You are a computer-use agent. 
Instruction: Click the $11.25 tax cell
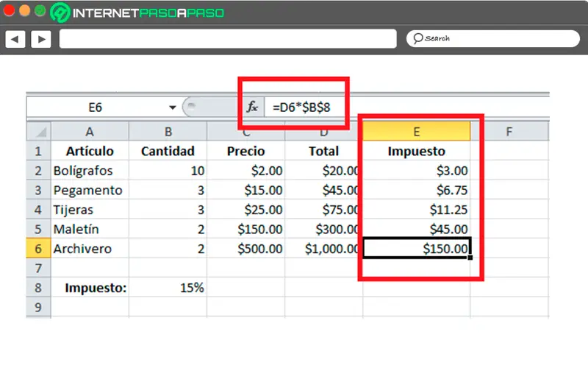pyautogui.click(x=416, y=210)
